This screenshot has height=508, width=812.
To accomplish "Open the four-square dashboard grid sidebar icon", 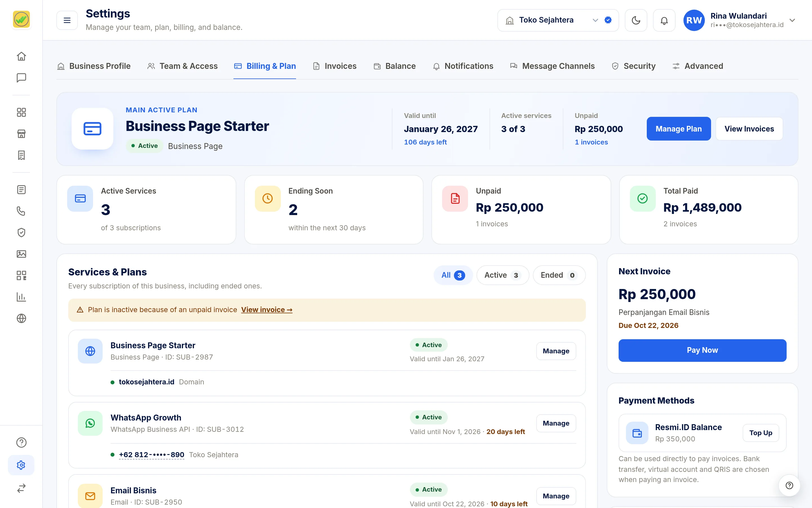I will [x=21, y=112].
